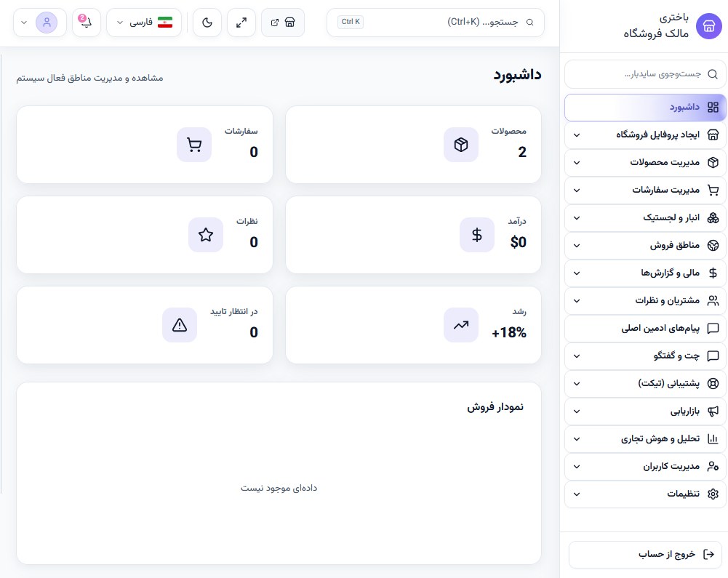Screen dimensions: 728x578
Task: Click the sidebar search field جست‌وجوی سایدبار
Action: tap(645, 74)
